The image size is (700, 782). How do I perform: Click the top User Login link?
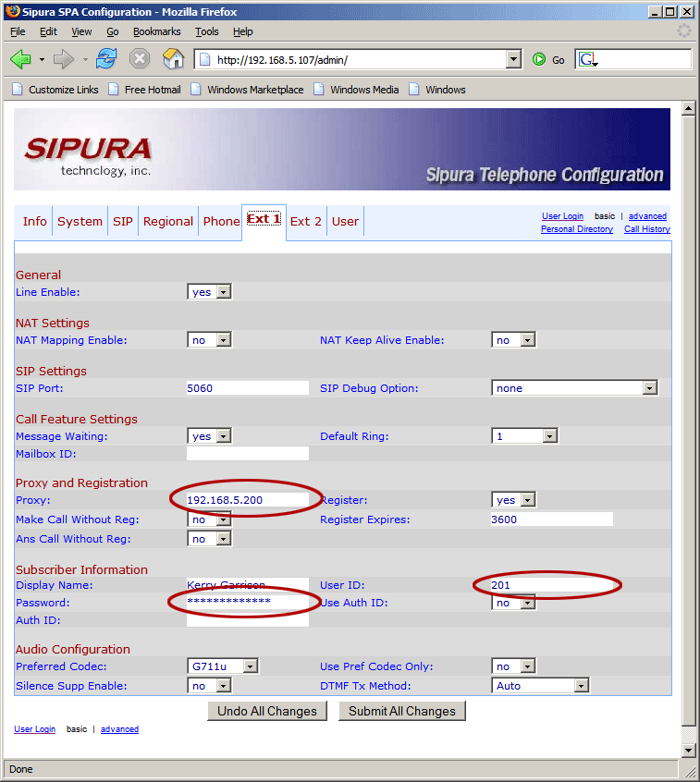pyautogui.click(x=562, y=216)
